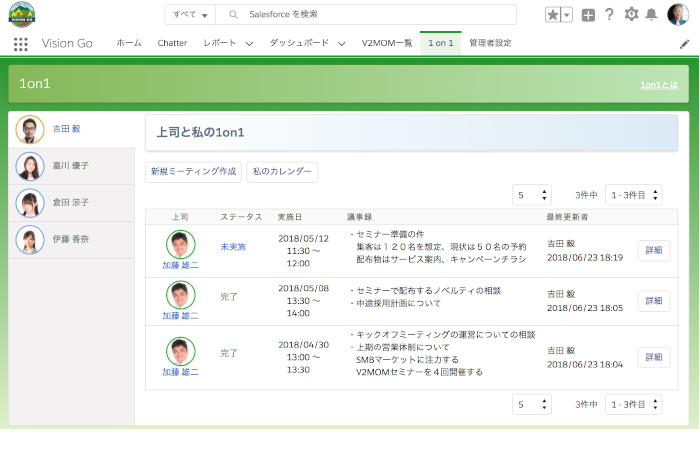Click the pencil edit navigation icon
Screen dimensions: 700x467
click(x=684, y=44)
